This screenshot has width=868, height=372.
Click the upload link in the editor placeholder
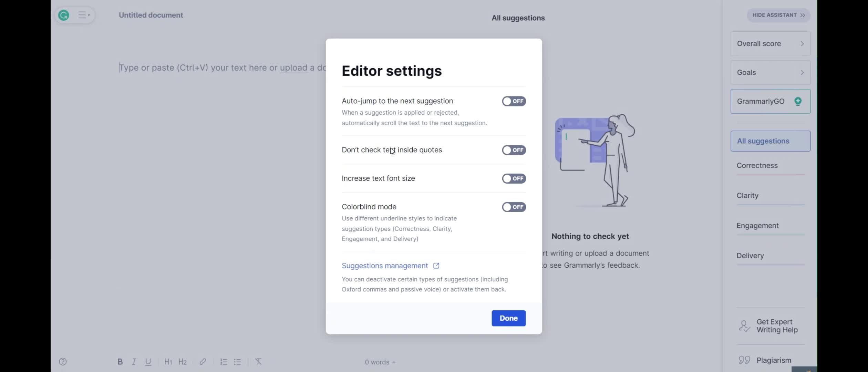[293, 68]
